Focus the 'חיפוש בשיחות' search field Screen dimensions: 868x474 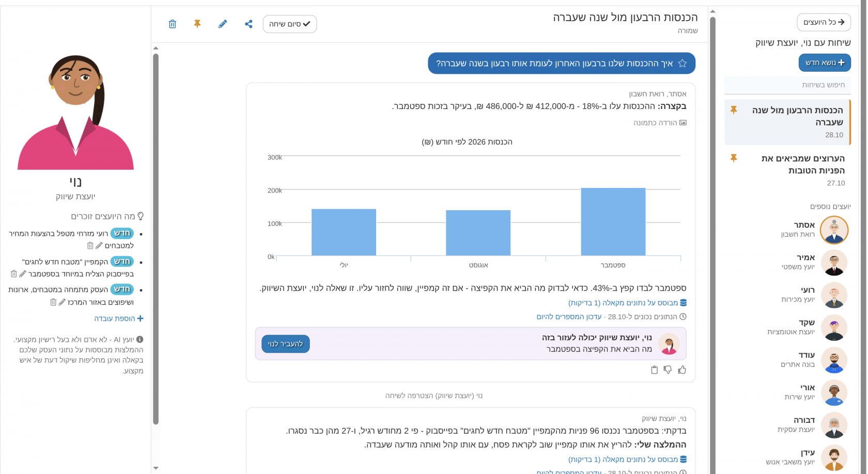[x=787, y=85]
